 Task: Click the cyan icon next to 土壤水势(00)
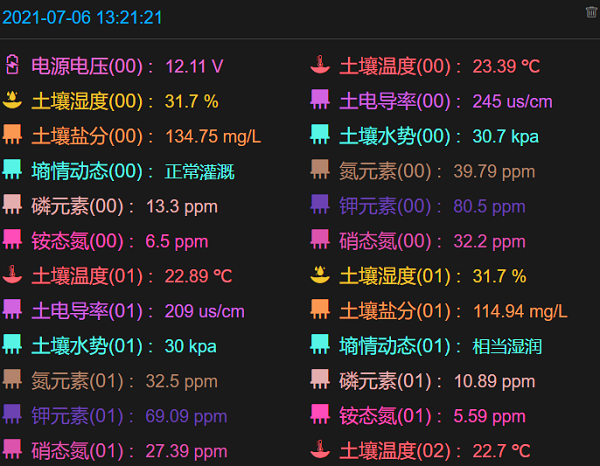coord(319,135)
